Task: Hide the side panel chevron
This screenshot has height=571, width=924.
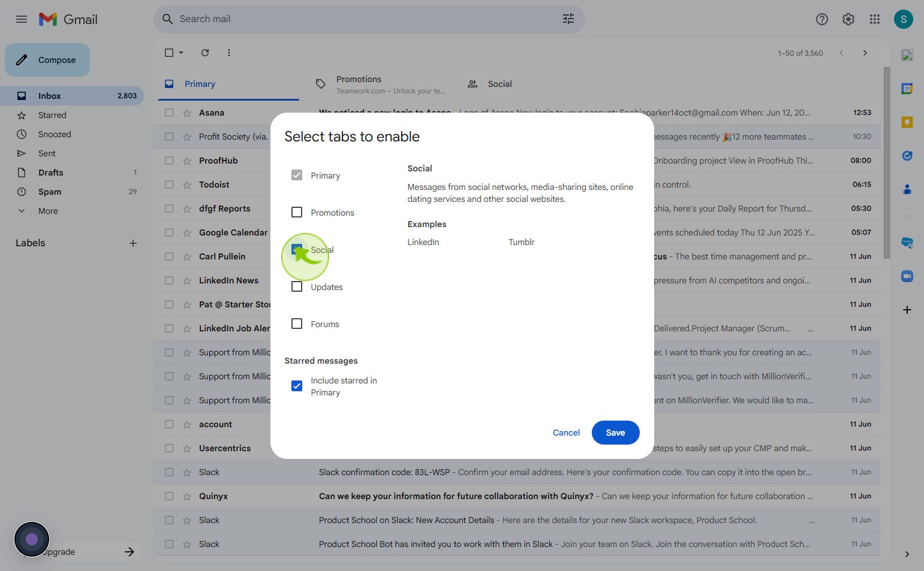Action: click(x=907, y=554)
